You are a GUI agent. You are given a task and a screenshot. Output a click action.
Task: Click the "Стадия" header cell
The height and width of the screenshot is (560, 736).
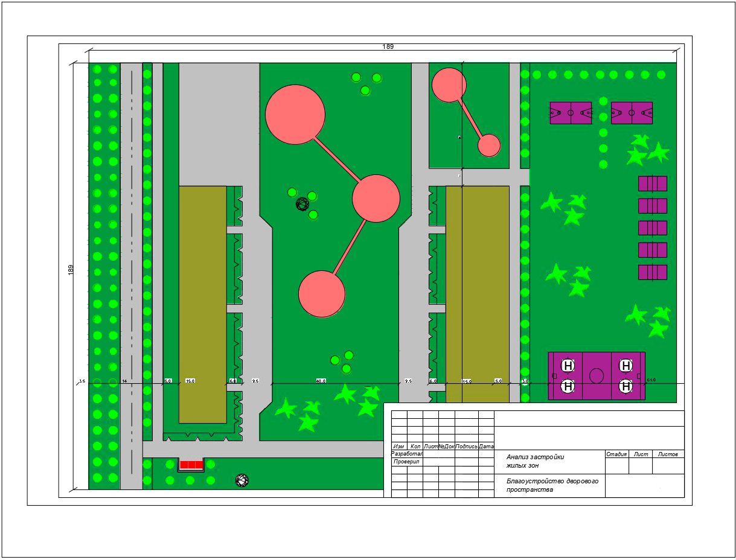616,454
